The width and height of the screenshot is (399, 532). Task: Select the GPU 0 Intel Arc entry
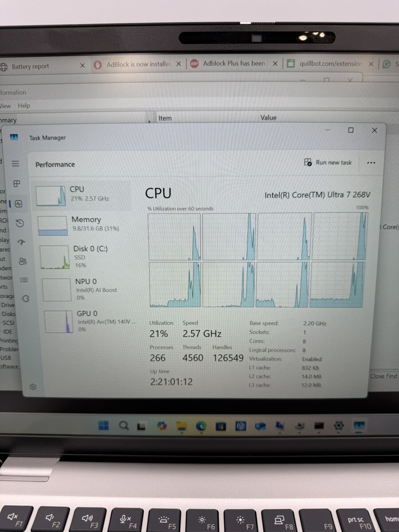coord(90,321)
